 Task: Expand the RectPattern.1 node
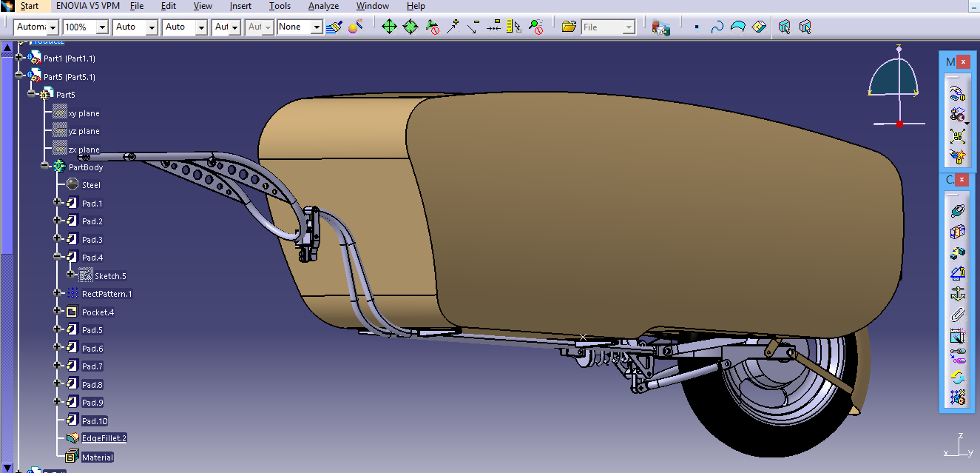pyautogui.click(x=58, y=293)
